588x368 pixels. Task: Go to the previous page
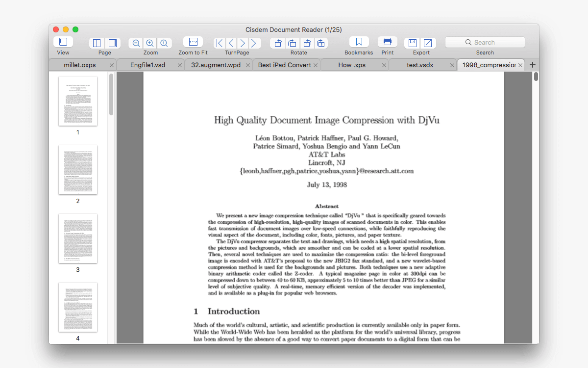(x=231, y=43)
